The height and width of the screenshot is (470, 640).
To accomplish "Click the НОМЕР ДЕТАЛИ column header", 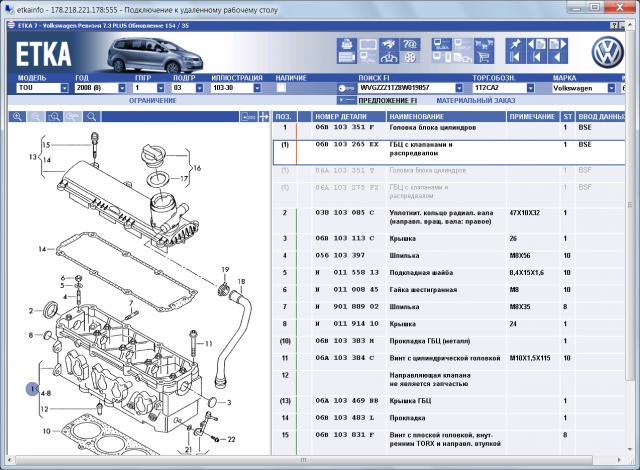I will click(x=349, y=117).
